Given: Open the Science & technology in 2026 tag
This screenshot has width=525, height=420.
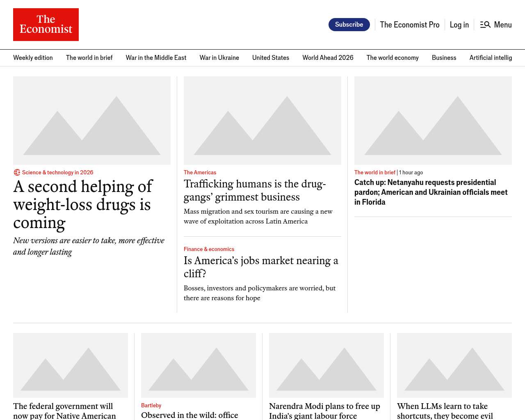Looking at the screenshot, I should click(x=58, y=173).
